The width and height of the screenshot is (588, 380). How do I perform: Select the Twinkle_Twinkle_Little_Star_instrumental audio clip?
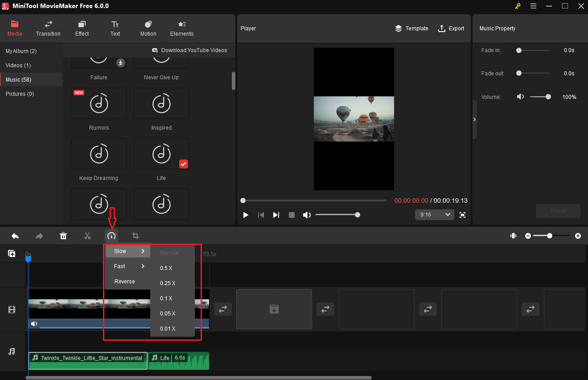pyautogui.click(x=88, y=361)
